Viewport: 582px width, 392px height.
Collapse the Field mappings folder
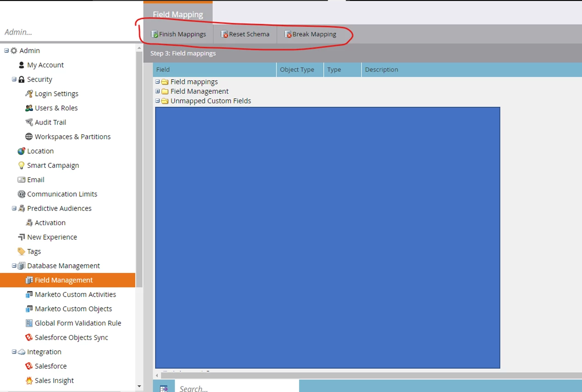157,82
